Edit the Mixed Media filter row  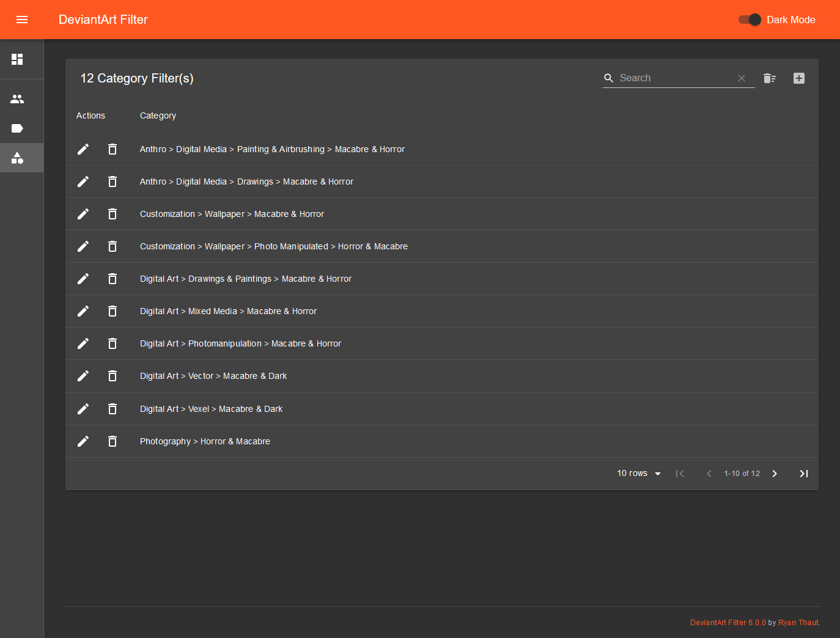coord(83,311)
